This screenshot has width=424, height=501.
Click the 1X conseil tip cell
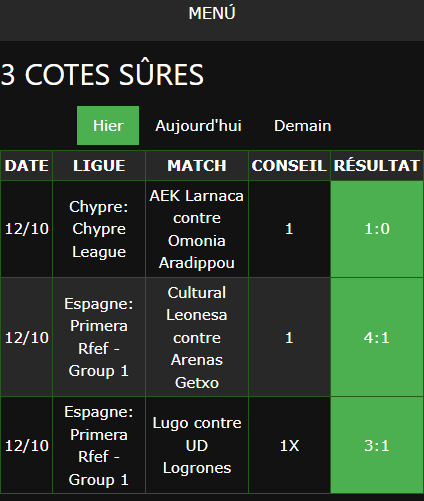click(x=289, y=445)
